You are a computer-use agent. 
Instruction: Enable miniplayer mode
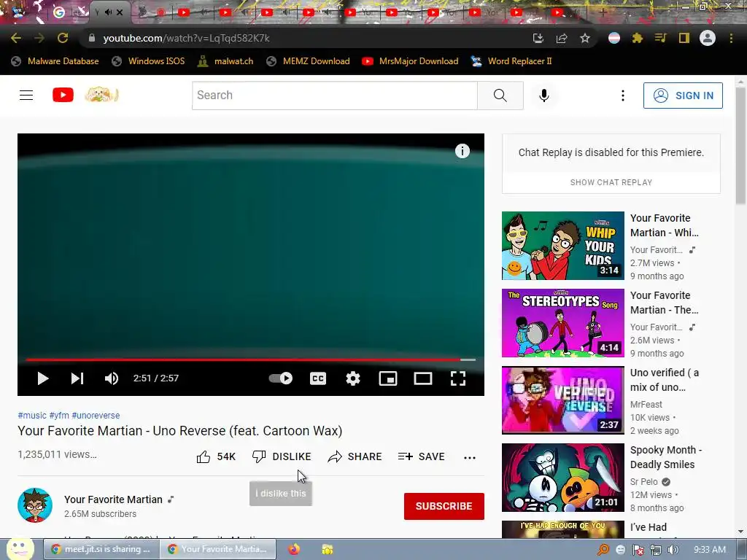coord(388,378)
